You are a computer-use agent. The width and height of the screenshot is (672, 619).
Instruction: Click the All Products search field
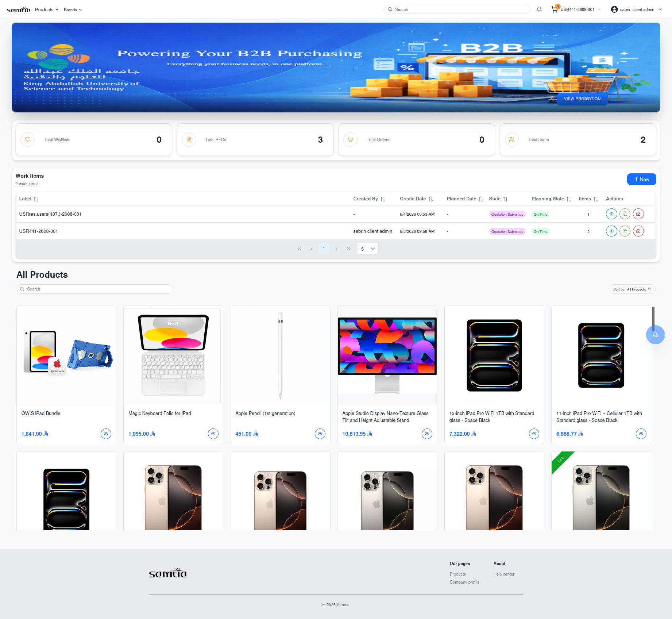point(95,289)
